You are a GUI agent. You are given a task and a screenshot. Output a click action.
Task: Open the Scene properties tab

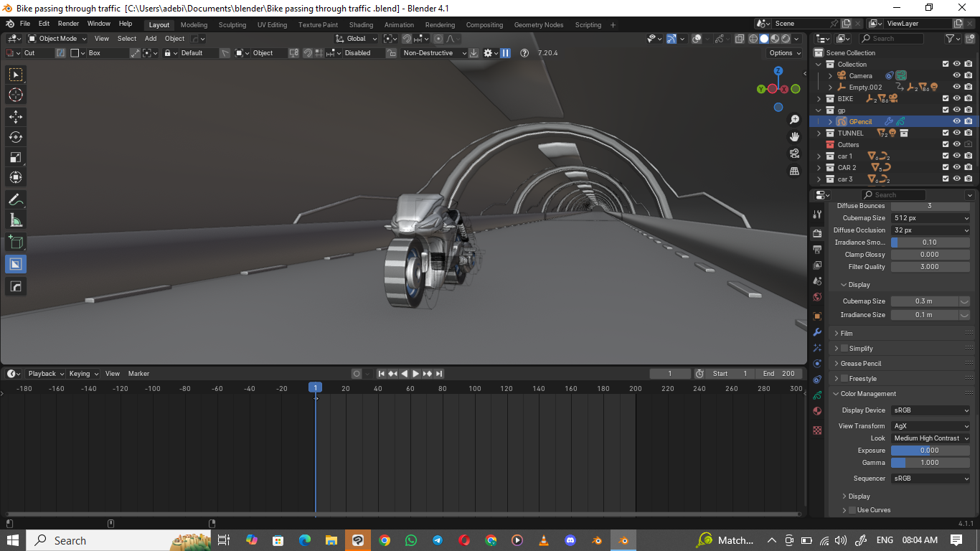click(x=817, y=281)
